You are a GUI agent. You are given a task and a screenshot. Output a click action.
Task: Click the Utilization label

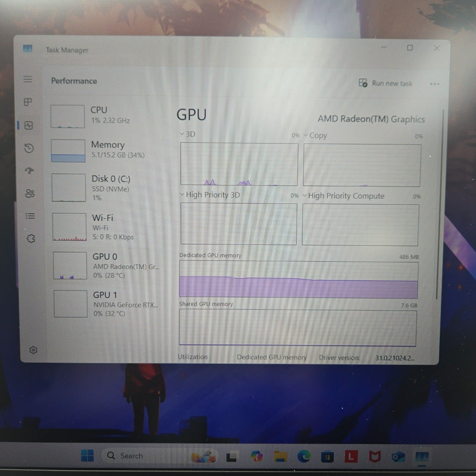tap(193, 357)
